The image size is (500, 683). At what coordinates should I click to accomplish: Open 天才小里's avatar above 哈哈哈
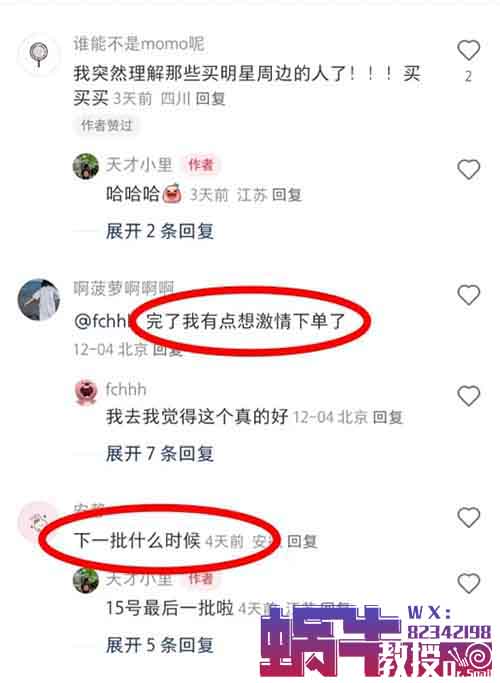tap(86, 166)
